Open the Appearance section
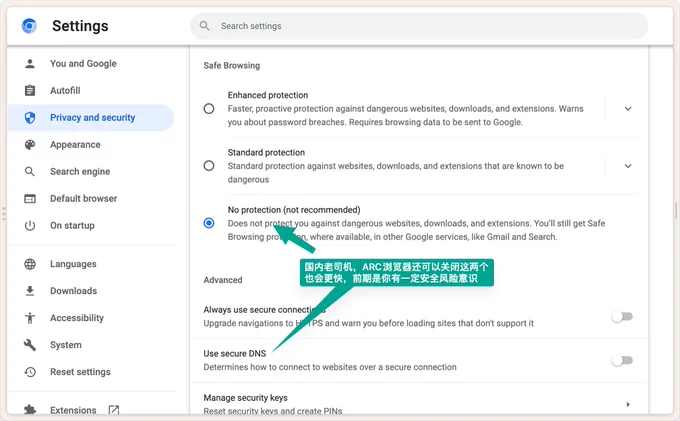680x421 pixels. tap(91, 145)
